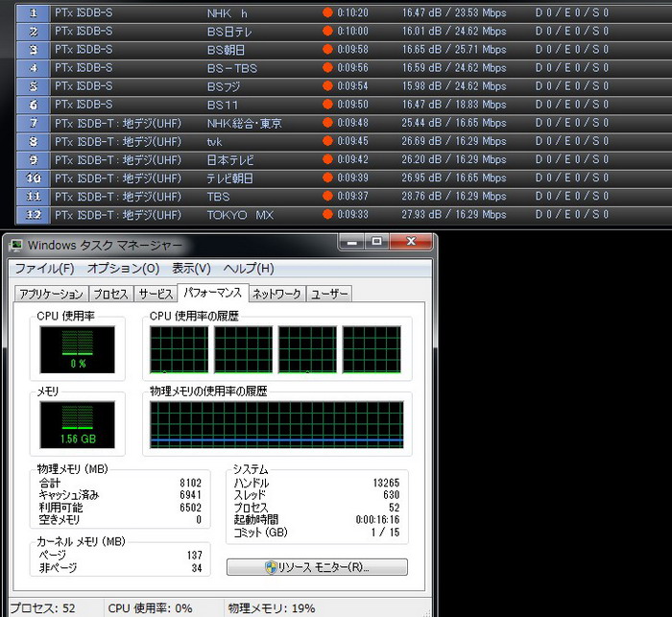The width and height of the screenshot is (672, 617).
Task: Click orange record dot on BS朝日 row
Action: click(327, 49)
